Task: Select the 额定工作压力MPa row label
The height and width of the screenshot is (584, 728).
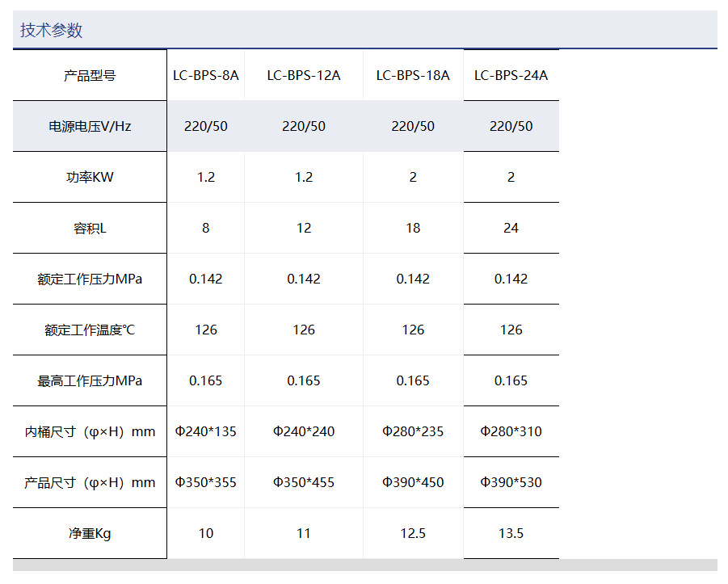Action: [90, 279]
